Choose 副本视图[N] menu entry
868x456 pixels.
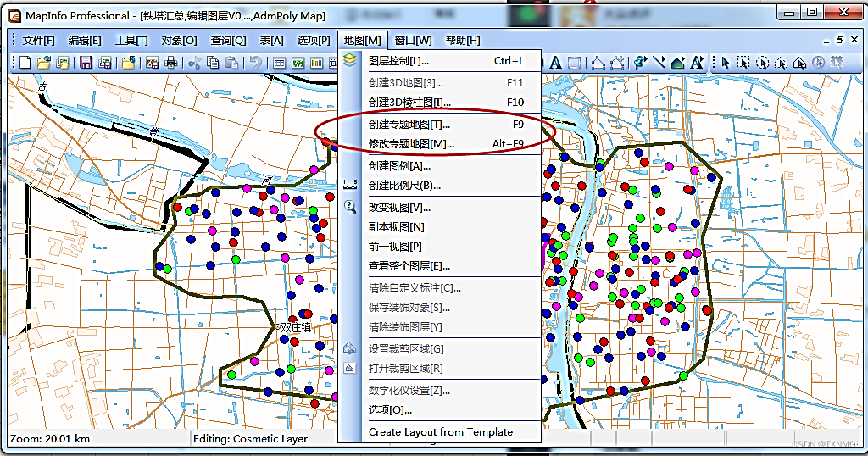click(440, 227)
